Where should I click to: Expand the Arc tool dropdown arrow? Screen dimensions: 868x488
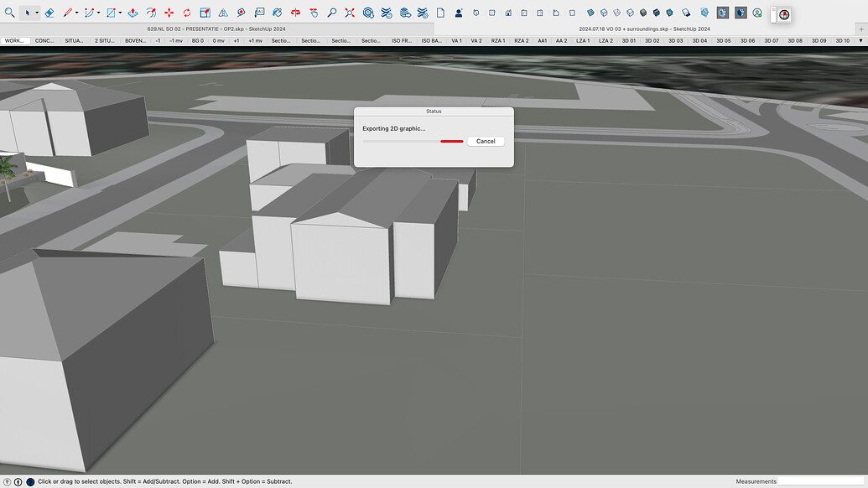(x=96, y=13)
